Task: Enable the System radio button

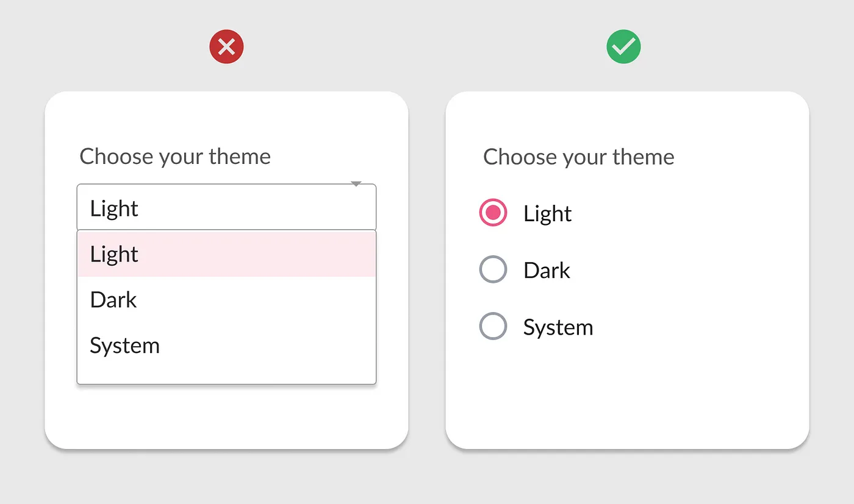Action: (493, 326)
